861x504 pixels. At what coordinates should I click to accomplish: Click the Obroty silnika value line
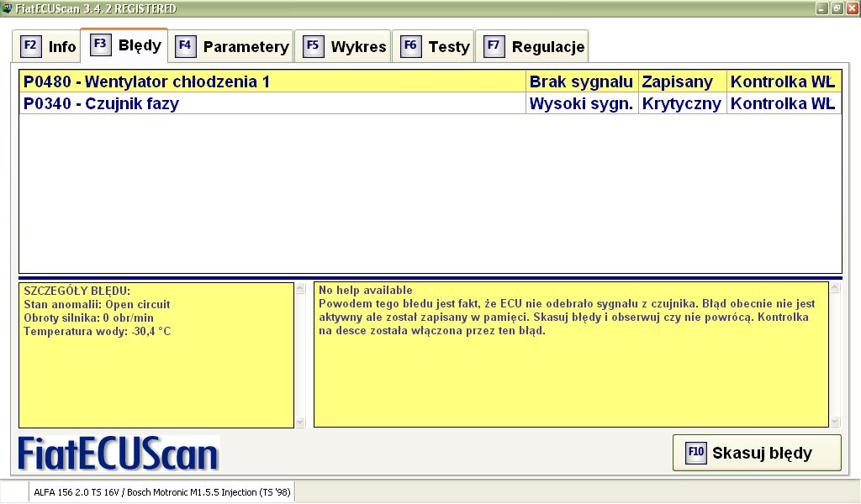tap(88, 318)
